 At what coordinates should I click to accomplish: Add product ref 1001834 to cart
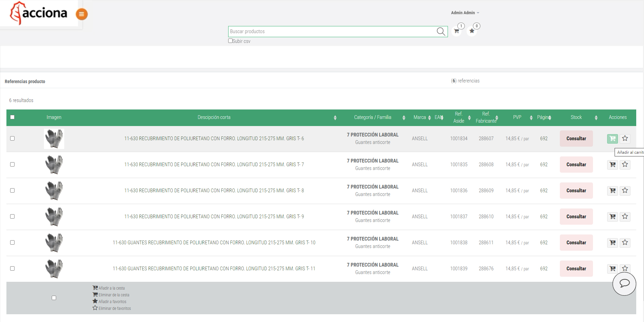[x=612, y=139]
